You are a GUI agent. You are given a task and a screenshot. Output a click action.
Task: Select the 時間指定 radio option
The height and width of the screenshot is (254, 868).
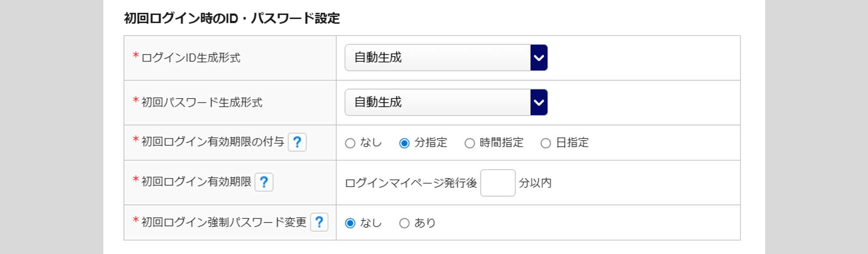pyautogui.click(x=470, y=143)
